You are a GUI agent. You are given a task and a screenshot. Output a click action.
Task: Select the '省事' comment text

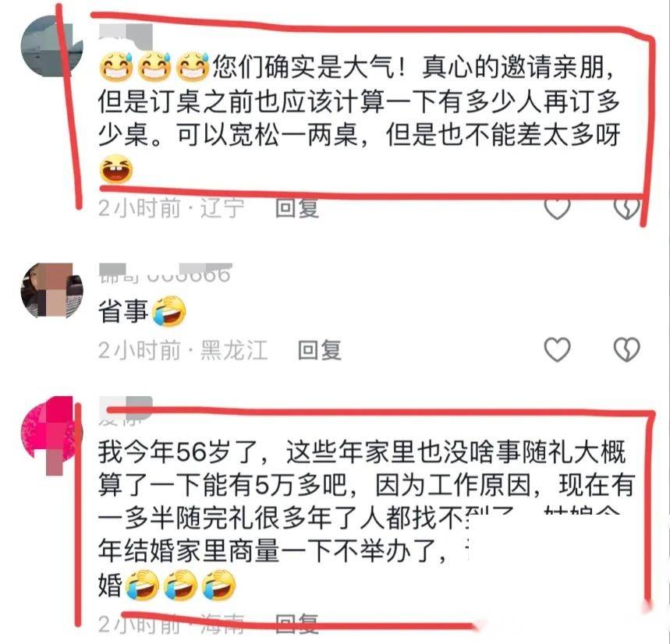tap(142, 311)
